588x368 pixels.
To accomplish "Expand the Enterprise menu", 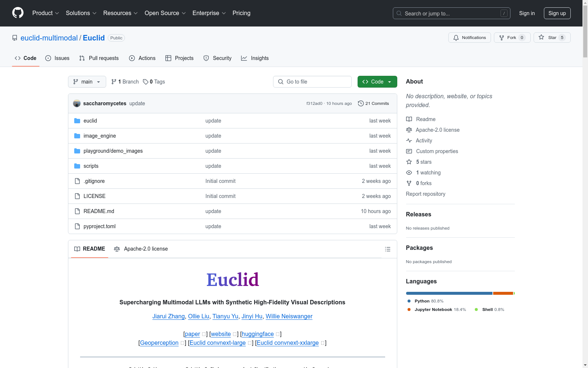I will [x=209, y=13].
